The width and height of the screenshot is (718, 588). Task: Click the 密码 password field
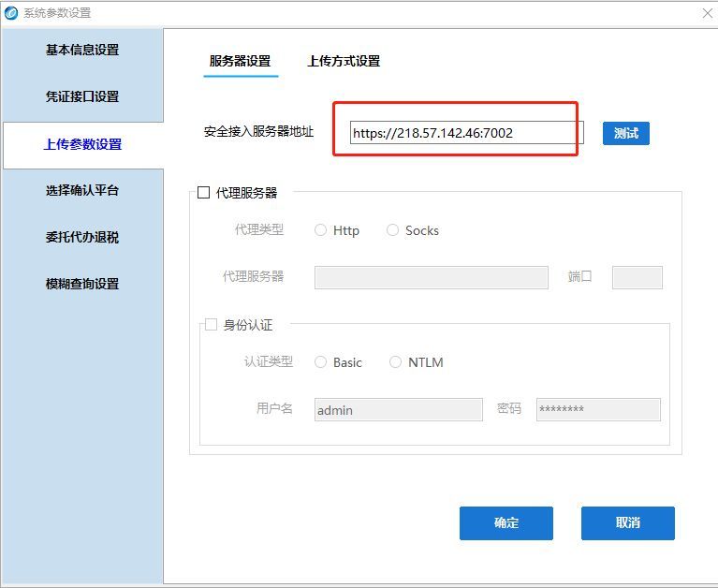(x=598, y=409)
